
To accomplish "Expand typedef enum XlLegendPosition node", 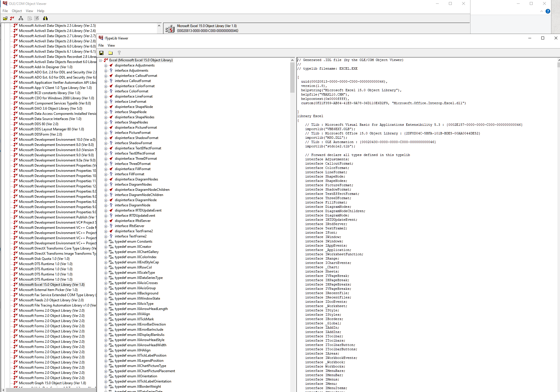I will click(106, 361).
